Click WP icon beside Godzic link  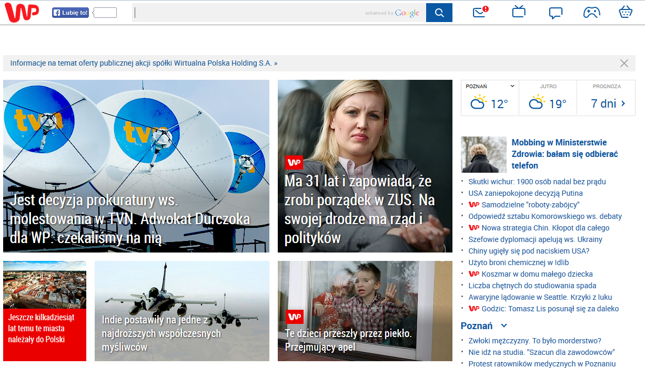tap(474, 308)
